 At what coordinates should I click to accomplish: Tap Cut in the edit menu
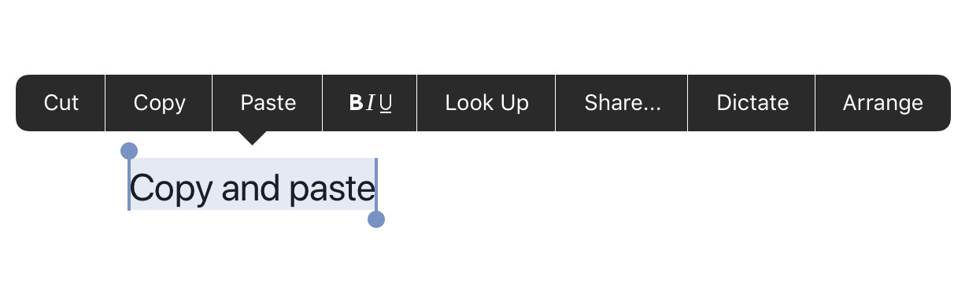pyautogui.click(x=61, y=103)
